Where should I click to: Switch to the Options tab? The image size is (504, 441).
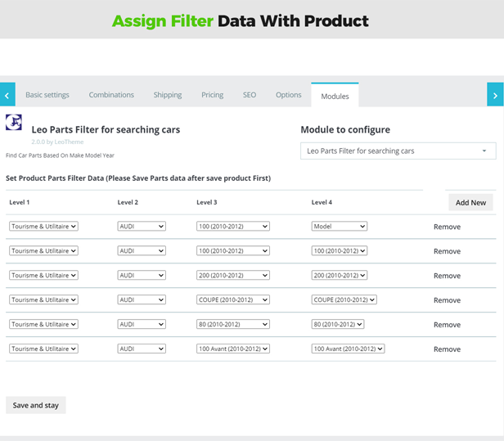tap(288, 95)
